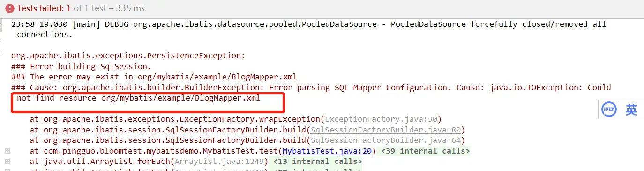Viewport: 644px width, 171px height.
Task: Select 'not find resource' BlogMapper.xml text
Action: click(x=138, y=98)
